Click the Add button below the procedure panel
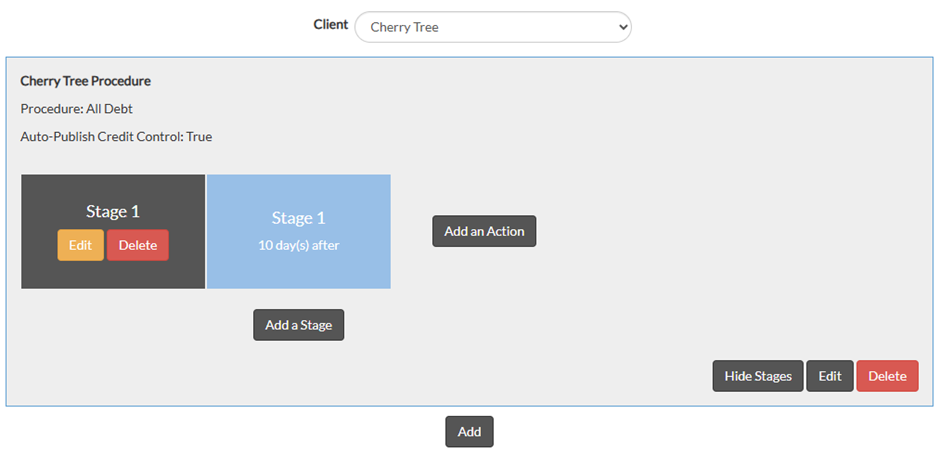The height and width of the screenshot is (453, 940). 469,431
